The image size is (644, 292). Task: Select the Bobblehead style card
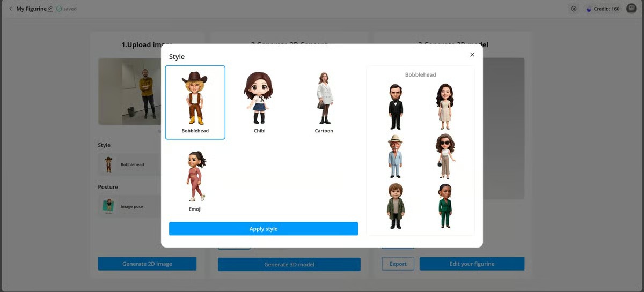(195, 102)
